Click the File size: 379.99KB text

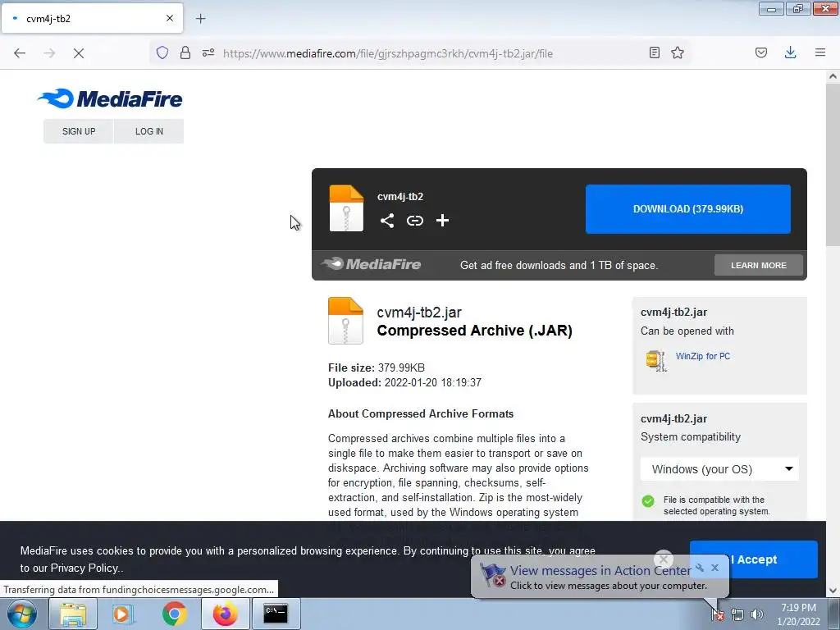376,368
